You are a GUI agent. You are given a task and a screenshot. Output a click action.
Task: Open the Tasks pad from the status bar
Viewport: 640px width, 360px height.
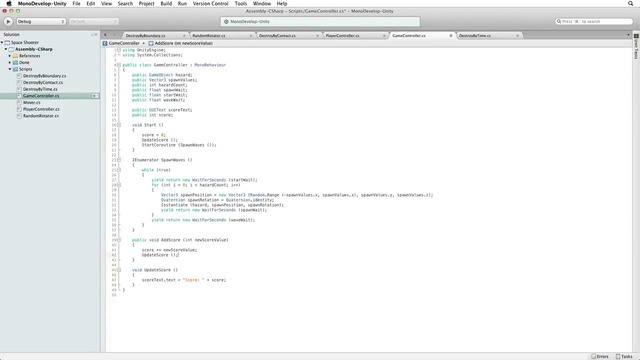click(624, 356)
